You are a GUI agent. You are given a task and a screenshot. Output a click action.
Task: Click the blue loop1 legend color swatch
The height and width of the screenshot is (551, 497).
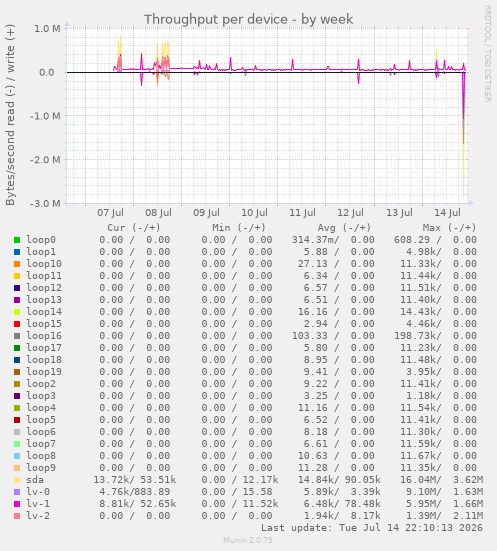pyautogui.click(x=17, y=252)
